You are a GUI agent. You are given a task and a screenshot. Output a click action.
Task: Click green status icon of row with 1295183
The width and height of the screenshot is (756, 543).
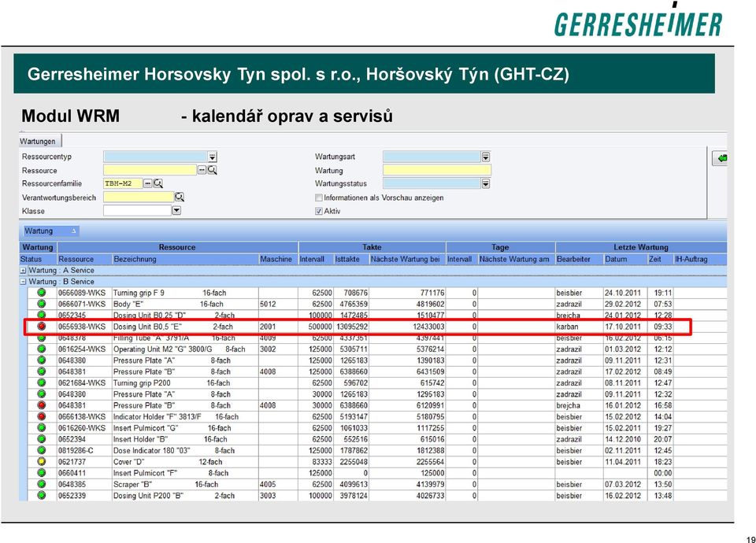click(42, 394)
